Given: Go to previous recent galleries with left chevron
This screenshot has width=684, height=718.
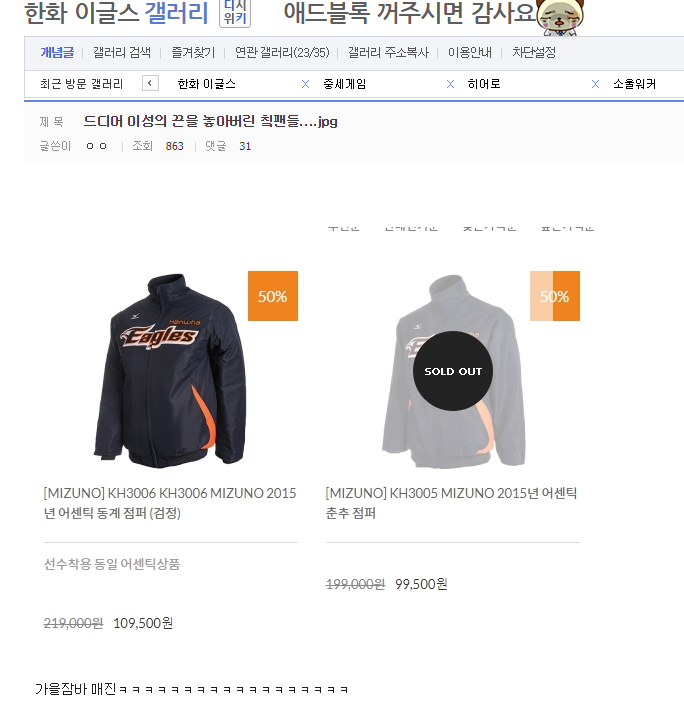Looking at the screenshot, I should click(x=150, y=83).
